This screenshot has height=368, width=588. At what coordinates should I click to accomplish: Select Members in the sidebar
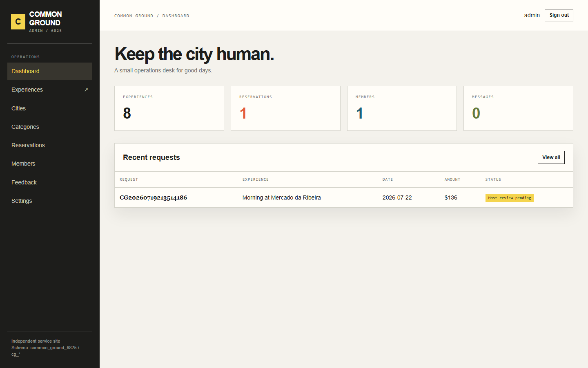point(50,164)
